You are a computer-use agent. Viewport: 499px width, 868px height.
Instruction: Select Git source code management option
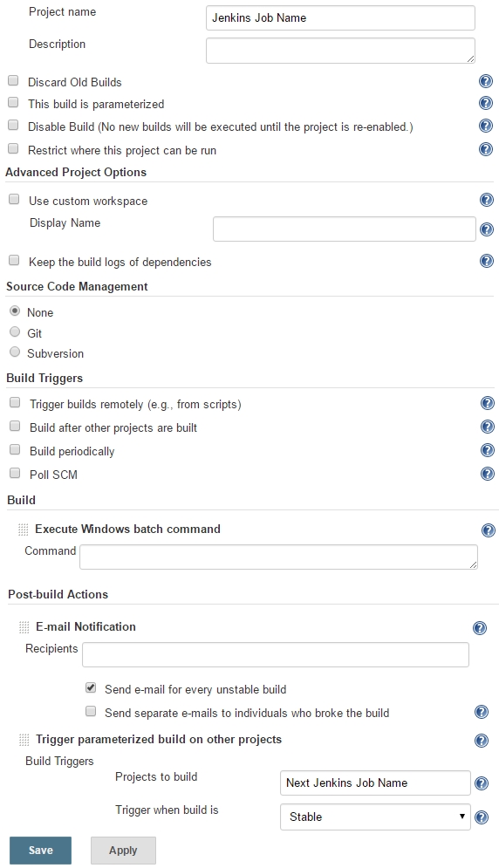15,332
